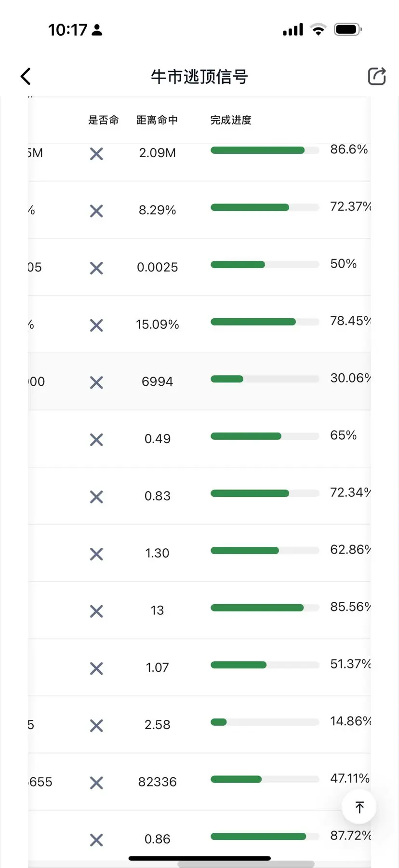Tap the 牛市逃顶信号 page title

tap(199, 77)
